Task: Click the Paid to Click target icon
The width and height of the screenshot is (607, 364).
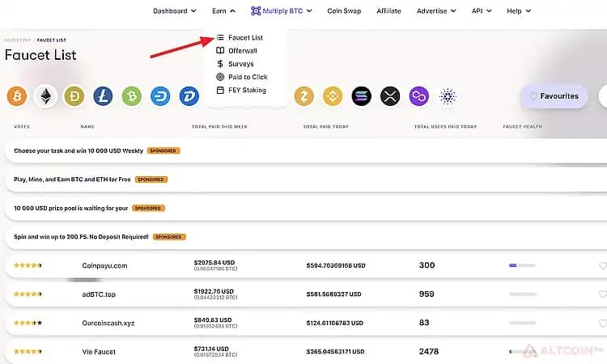Action: (x=220, y=77)
